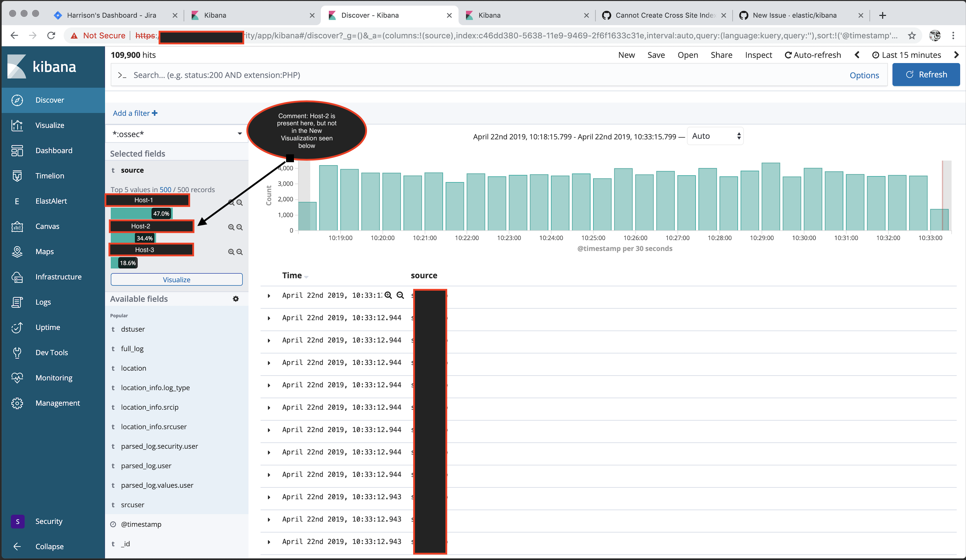Image resolution: width=966 pixels, height=560 pixels.
Task: Sort by Time column arrow
Action: (306, 277)
